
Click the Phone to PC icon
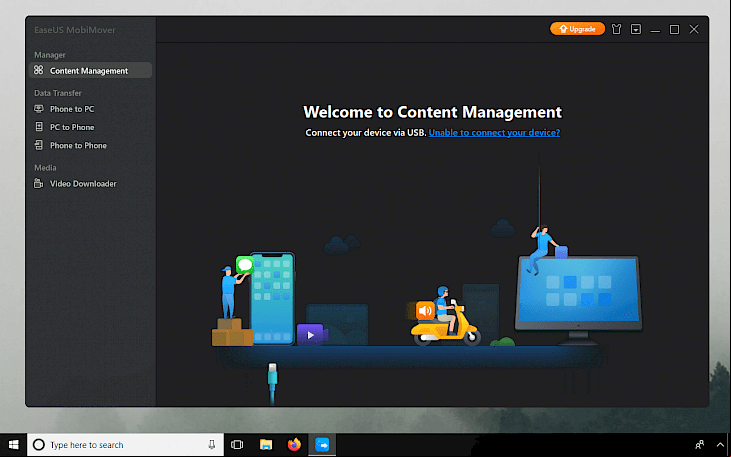[x=39, y=109]
